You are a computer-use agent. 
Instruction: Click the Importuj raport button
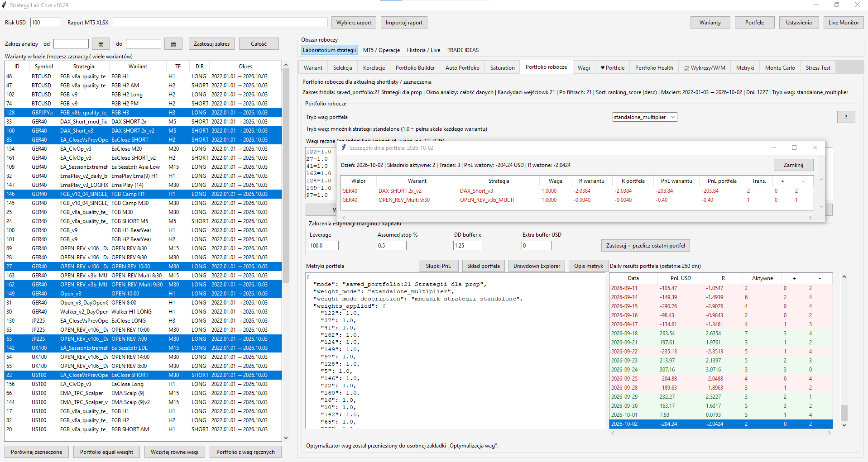(x=404, y=23)
